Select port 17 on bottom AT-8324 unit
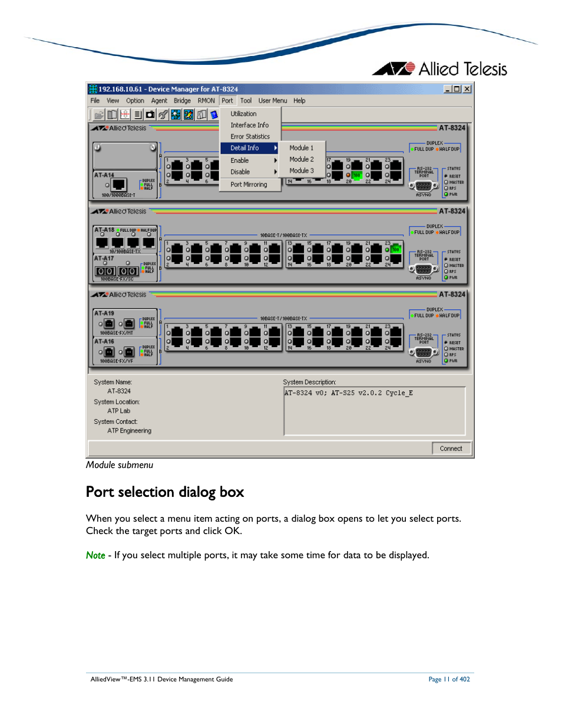The height and width of the screenshot is (728, 562). [338, 332]
